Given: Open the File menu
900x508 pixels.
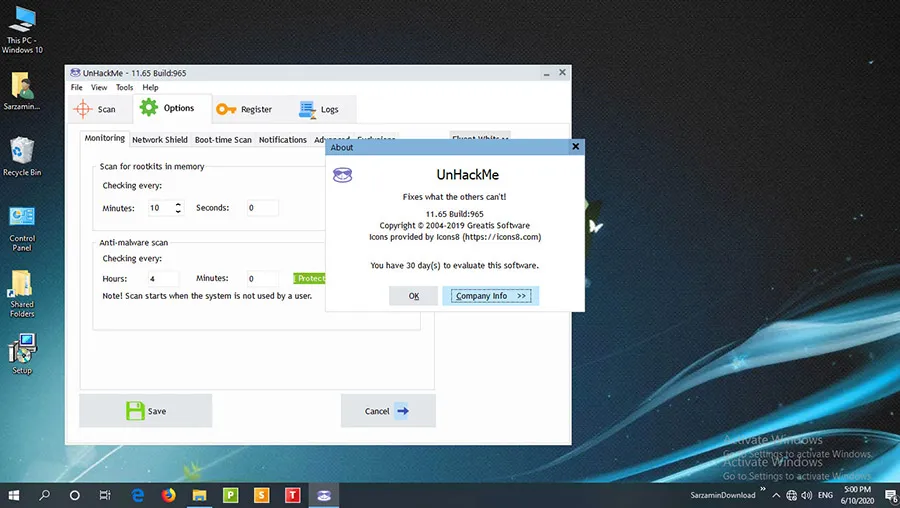Looking at the screenshot, I should click(76, 87).
